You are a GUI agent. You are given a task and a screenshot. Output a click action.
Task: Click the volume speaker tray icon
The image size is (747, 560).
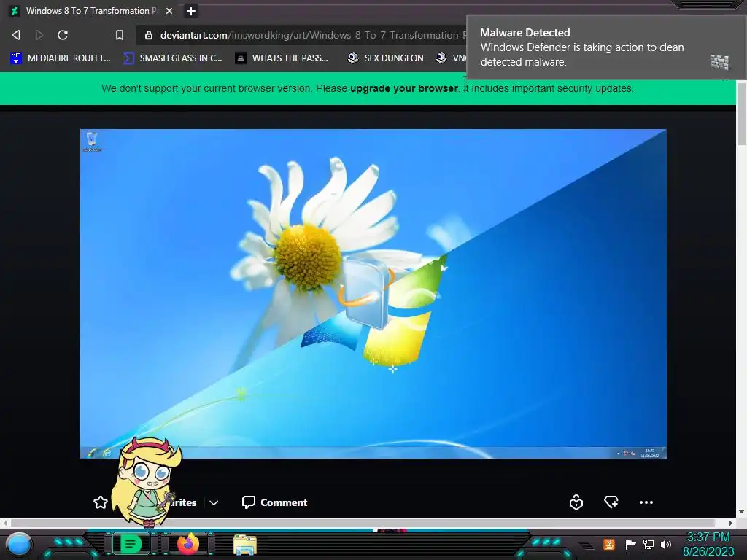point(666,544)
